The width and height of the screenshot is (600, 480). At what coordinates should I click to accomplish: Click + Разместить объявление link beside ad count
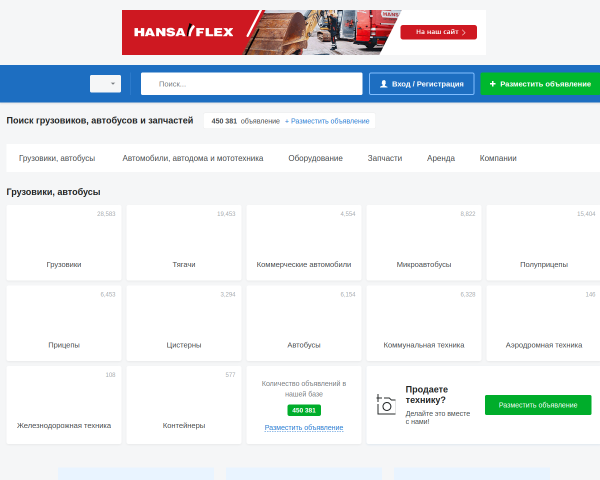click(x=327, y=121)
